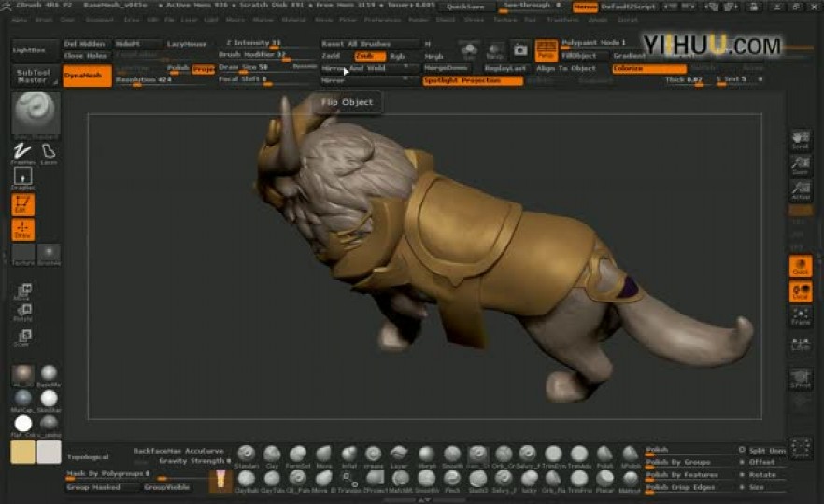Select the TrimDynamic brush
The height and width of the screenshot is (504, 824).
553,455
